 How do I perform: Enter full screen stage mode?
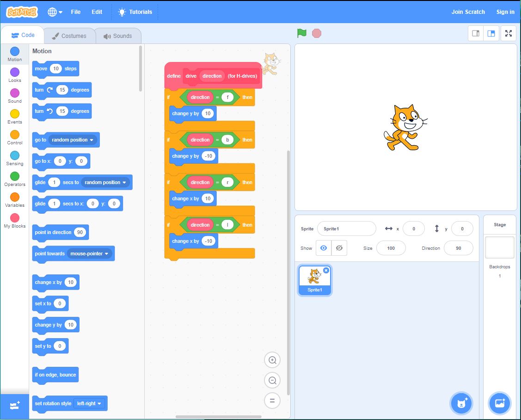tap(509, 33)
